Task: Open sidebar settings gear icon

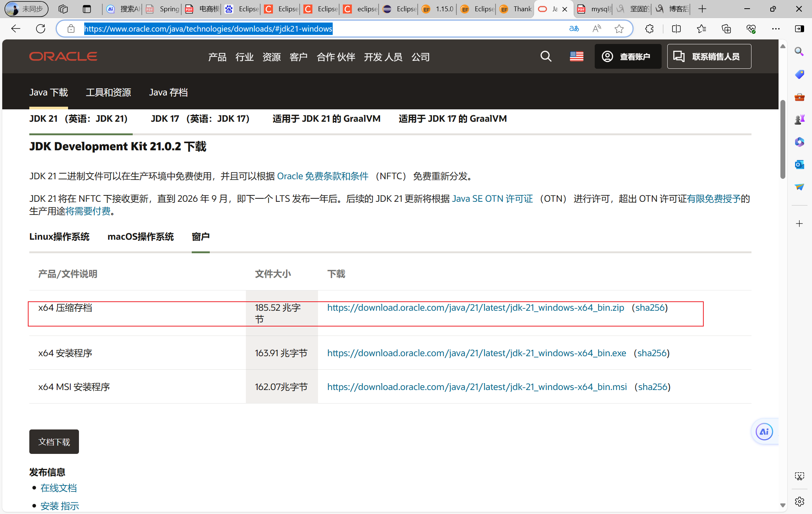Action: [x=799, y=501]
